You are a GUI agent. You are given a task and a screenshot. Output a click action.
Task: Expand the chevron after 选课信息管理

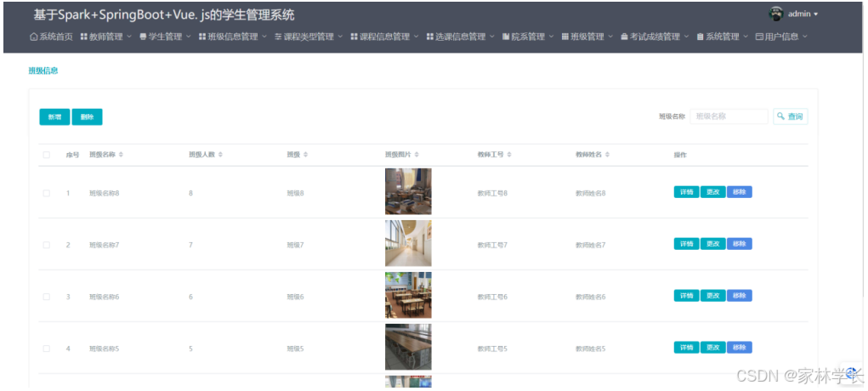pyautogui.click(x=491, y=37)
